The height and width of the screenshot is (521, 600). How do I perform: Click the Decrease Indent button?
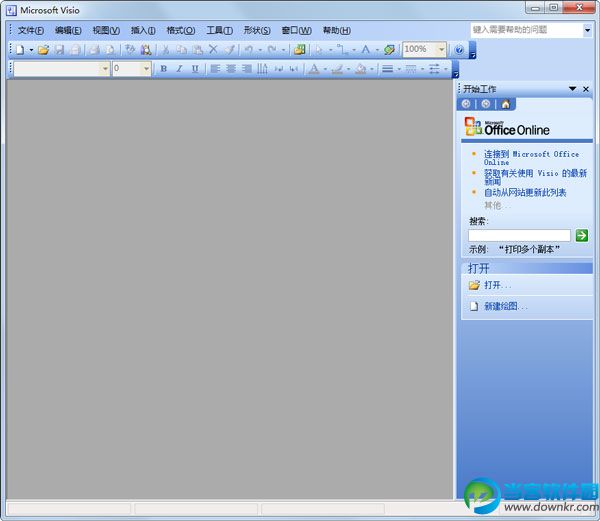point(279,69)
